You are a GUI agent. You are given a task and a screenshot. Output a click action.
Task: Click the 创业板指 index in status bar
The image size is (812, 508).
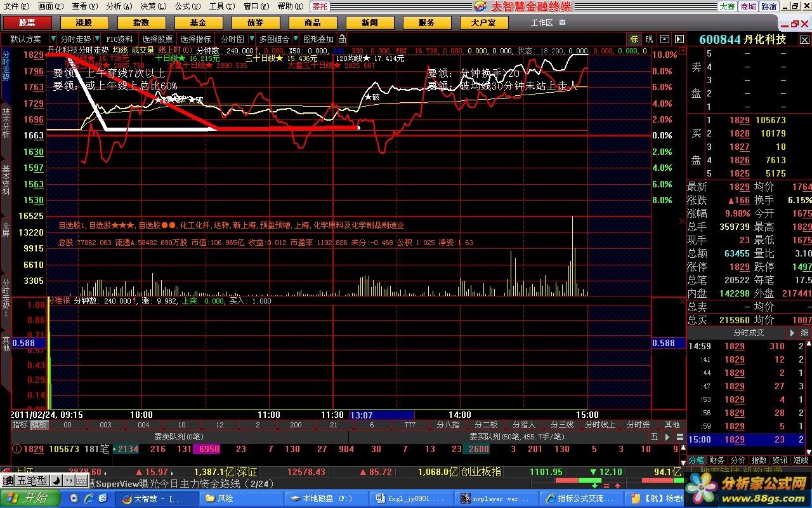[x=480, y=472]
